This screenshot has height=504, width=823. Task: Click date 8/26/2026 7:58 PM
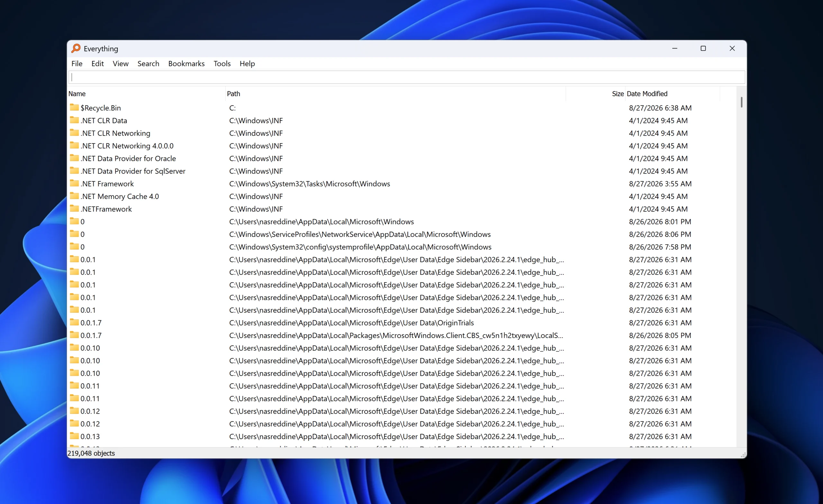pos(660,247)
